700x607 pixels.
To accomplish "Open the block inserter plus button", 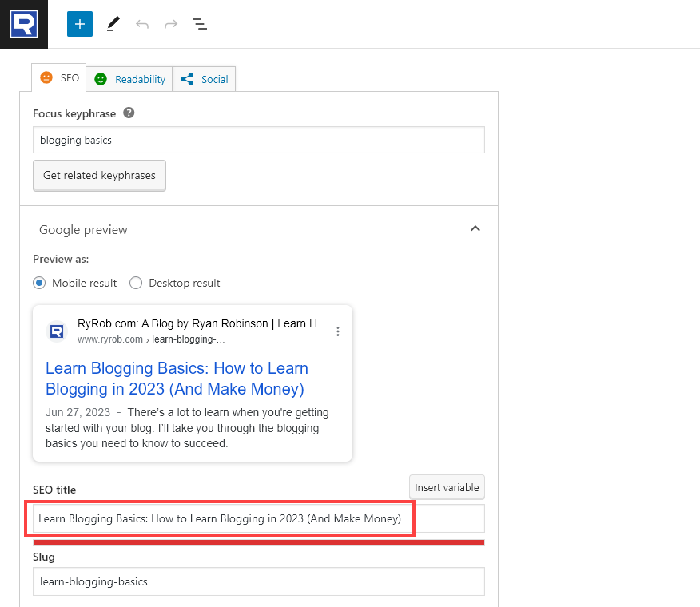I will coord(80,24).
